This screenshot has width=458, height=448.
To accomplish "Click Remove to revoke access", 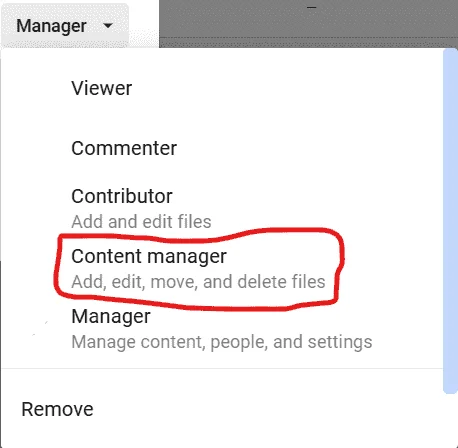I will point(222,409).
